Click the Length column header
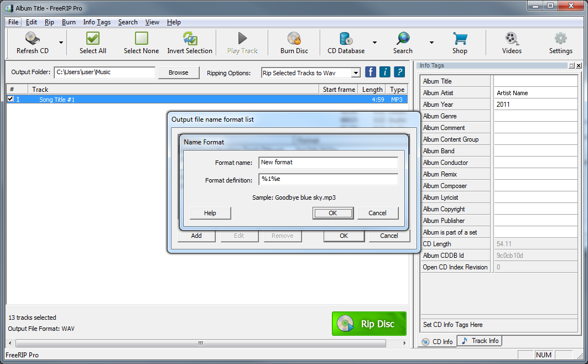This screenshot has width=588, height=364. [372, 89]
